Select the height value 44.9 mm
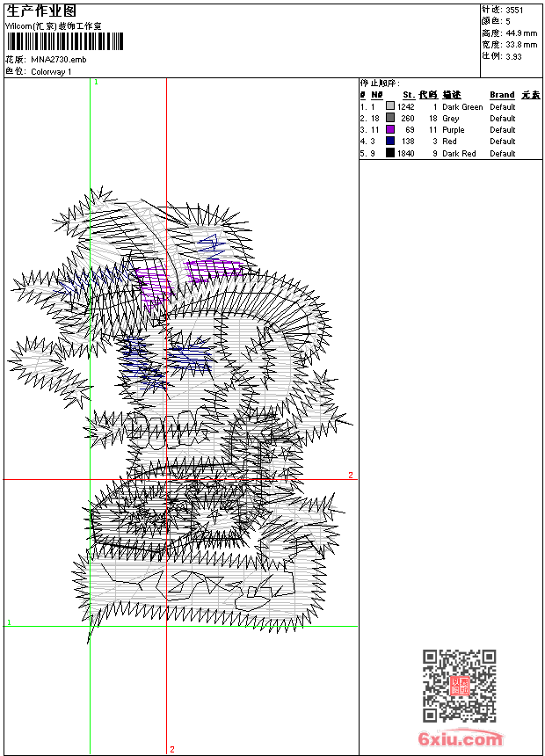 (521, 33)
